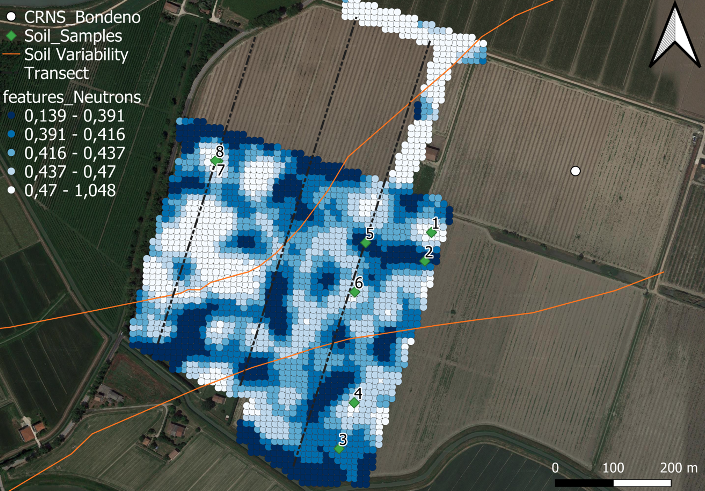Click the sample number label 8
This screenshot has width=705, height=491.
219,151
